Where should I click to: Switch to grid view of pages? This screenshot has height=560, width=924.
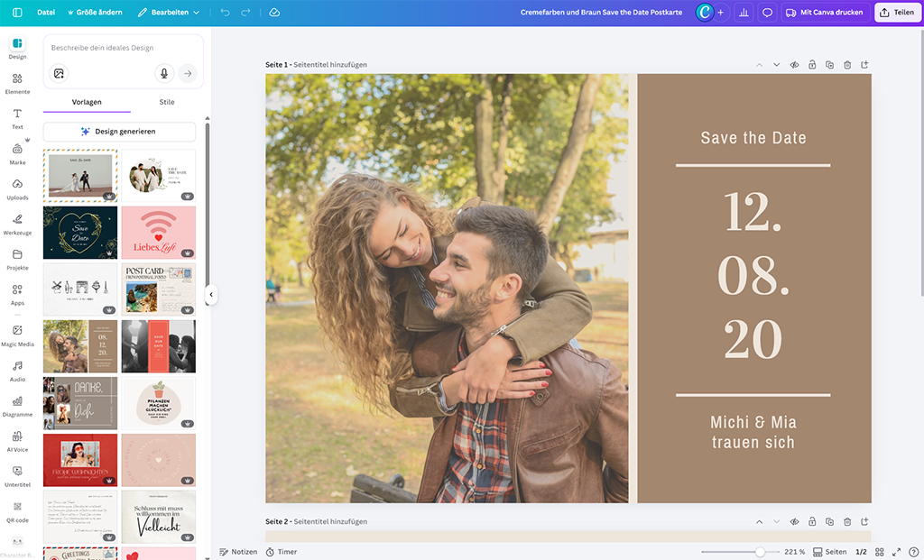(879, 552)
